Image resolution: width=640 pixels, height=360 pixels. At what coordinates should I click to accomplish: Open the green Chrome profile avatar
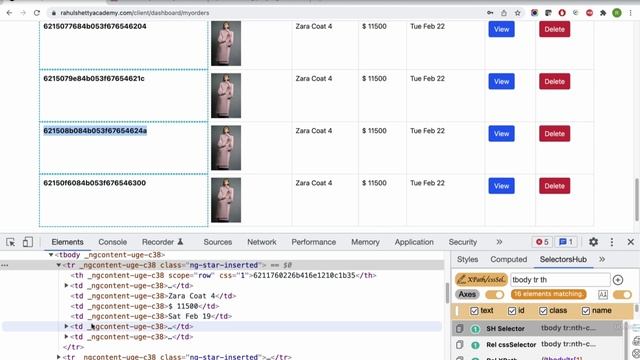(617, 13)
